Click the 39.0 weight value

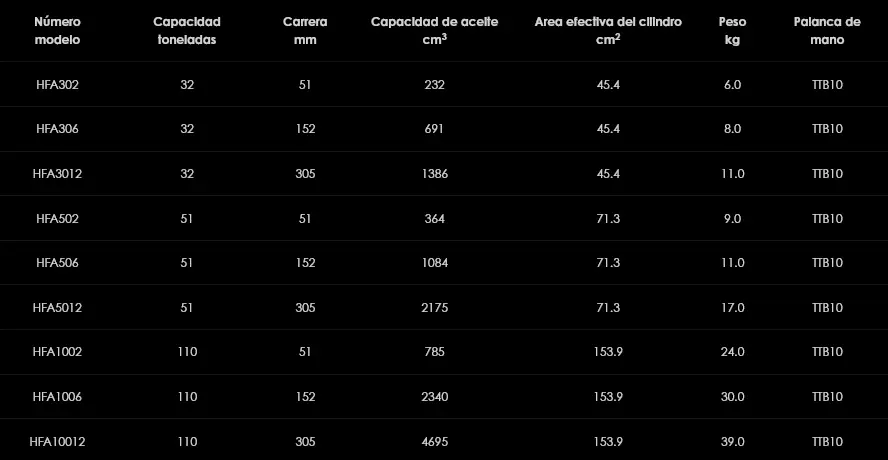pyautogui.click(x=733, y=441)
